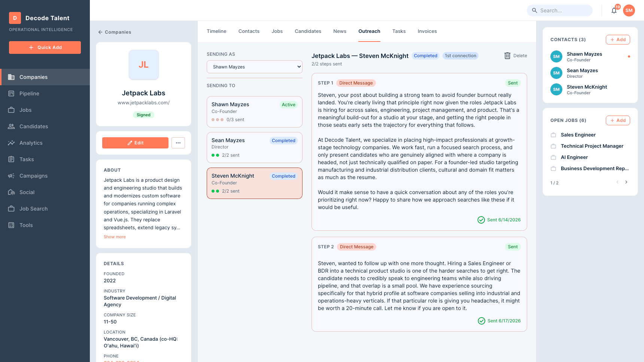The image size is (644, 362).
Task: Click the Decode Talent logo icon
Action: tap(15, 18)
